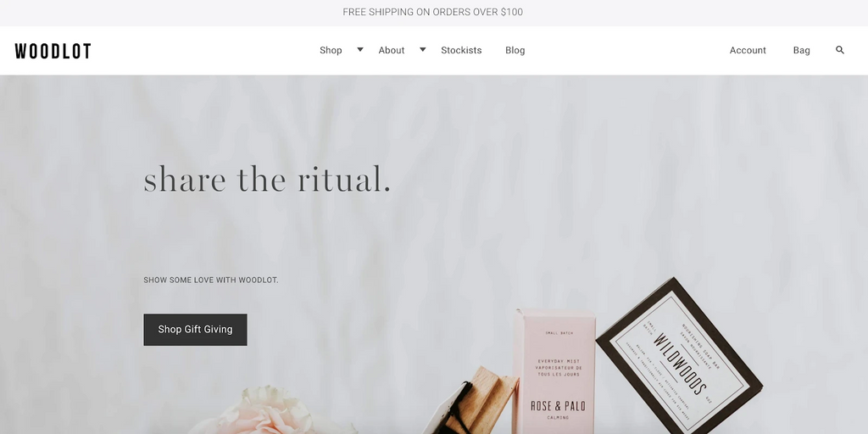
Task: View the shopping Bag
Action: pyautogui.click(x=801, y=50)
